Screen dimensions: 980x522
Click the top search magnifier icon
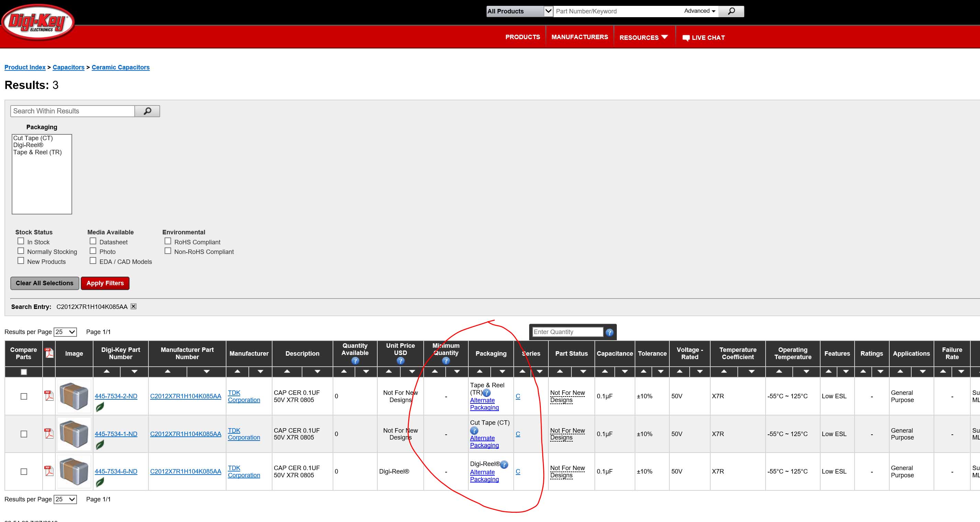(x=731, y=11)
